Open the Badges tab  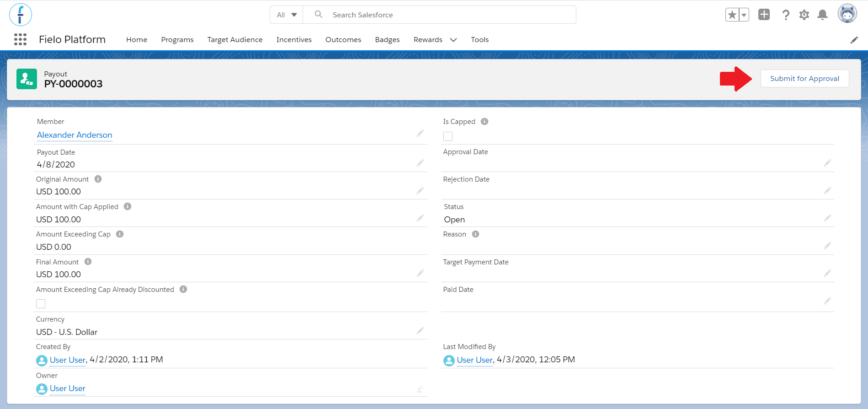[387, 40]
